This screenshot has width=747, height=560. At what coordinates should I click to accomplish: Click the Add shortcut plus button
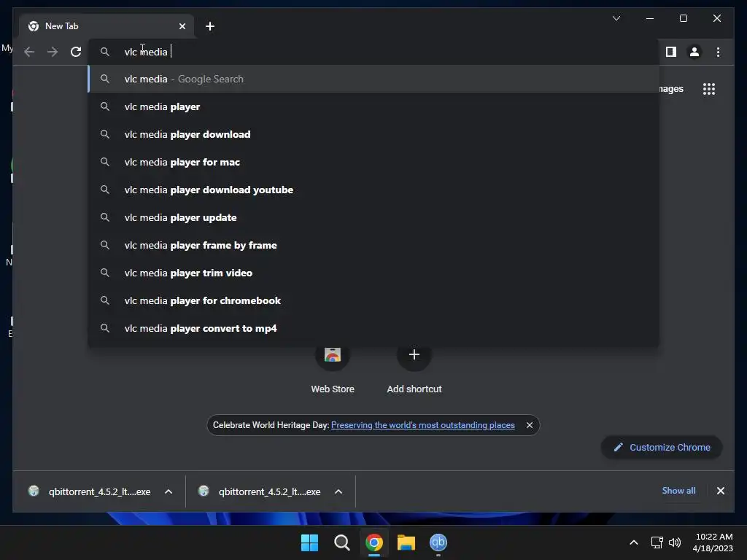(x=414, y=354)
